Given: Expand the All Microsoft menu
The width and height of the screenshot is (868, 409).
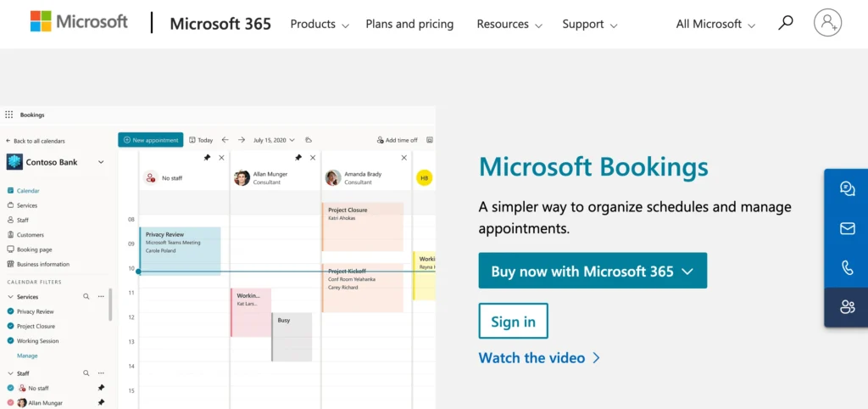Looking at the screenshot, I should 715,25.
